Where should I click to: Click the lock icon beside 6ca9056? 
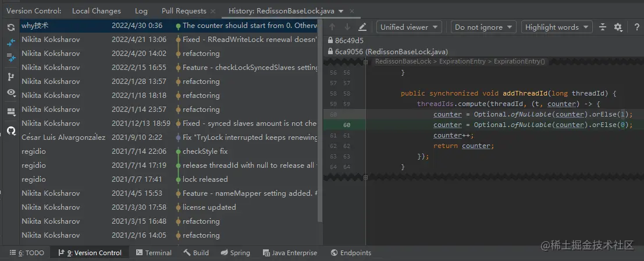coord(330,52)
